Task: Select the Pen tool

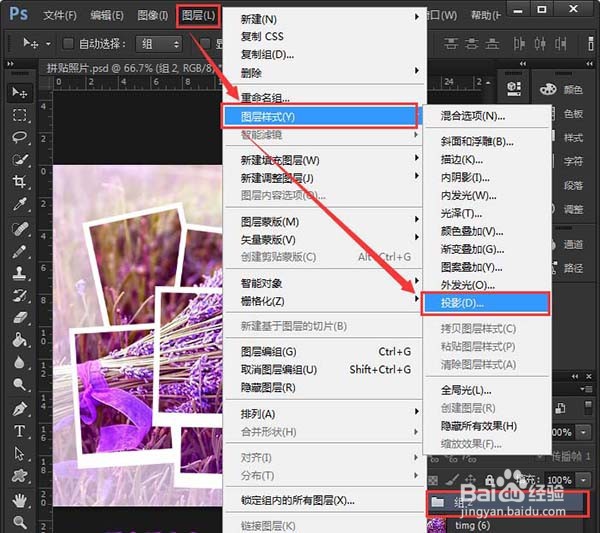Action: (19, 408)
